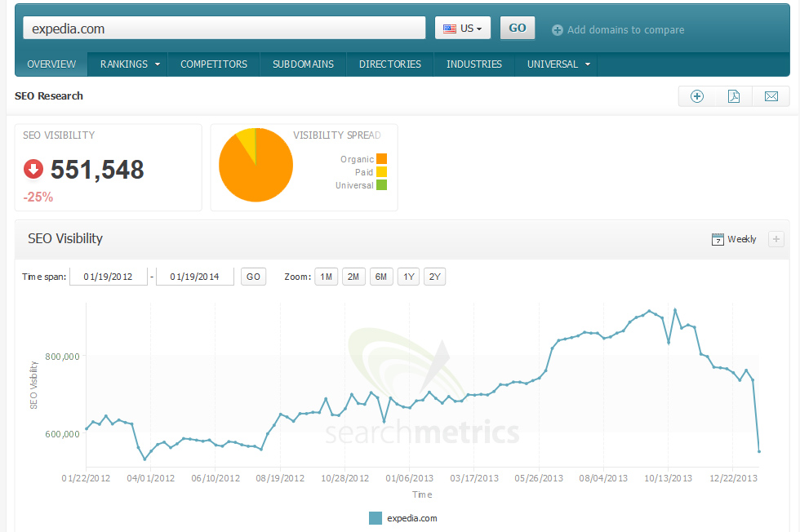
Task: Click the email envelope icon
Action: click(771, 96)
